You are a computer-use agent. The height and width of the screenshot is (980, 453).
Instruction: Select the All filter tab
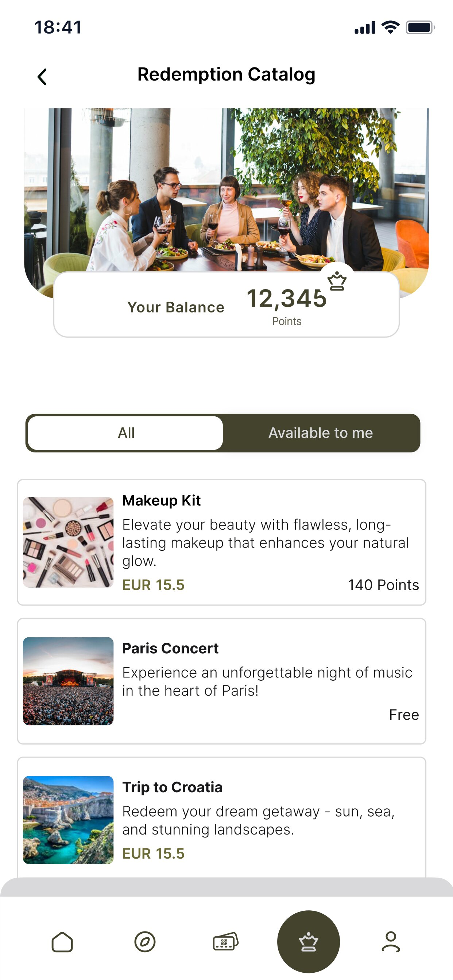[x=125, y=433]
